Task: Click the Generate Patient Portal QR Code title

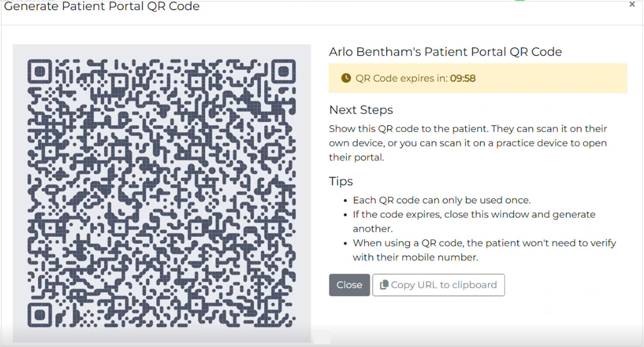Action: coord(102,7)
